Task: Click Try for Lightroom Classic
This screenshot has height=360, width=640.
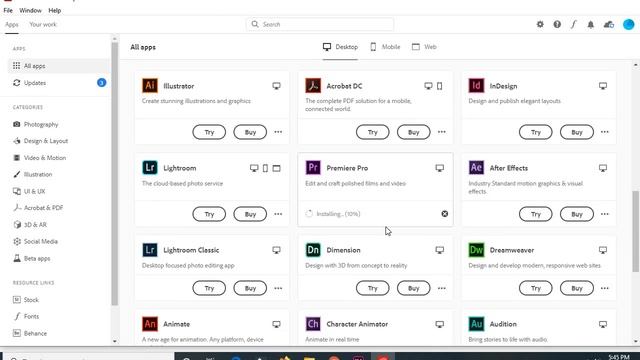Action: tap(209, 288)
